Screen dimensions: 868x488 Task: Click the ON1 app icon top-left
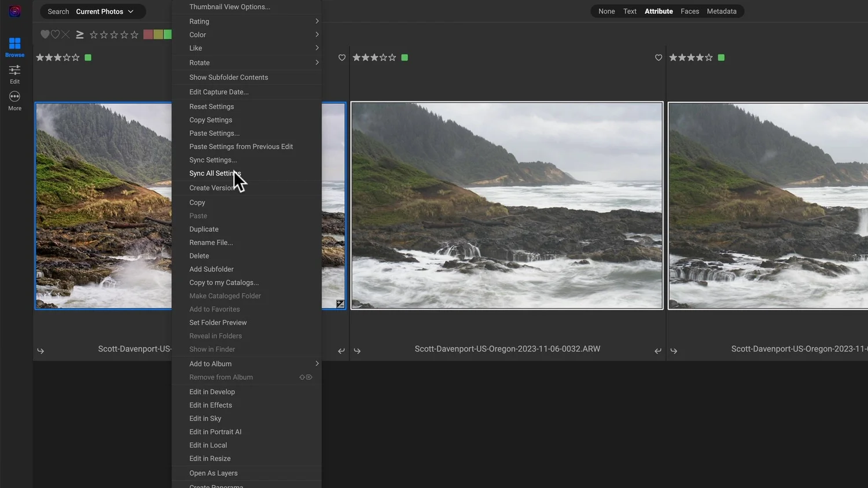[14, 10]
